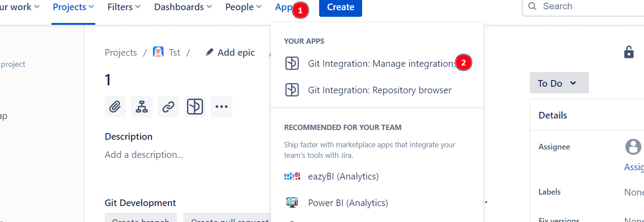Click the Tst project avatar in breadcrumb
Viewport: 644px width, 222px height.
[158, 52]
